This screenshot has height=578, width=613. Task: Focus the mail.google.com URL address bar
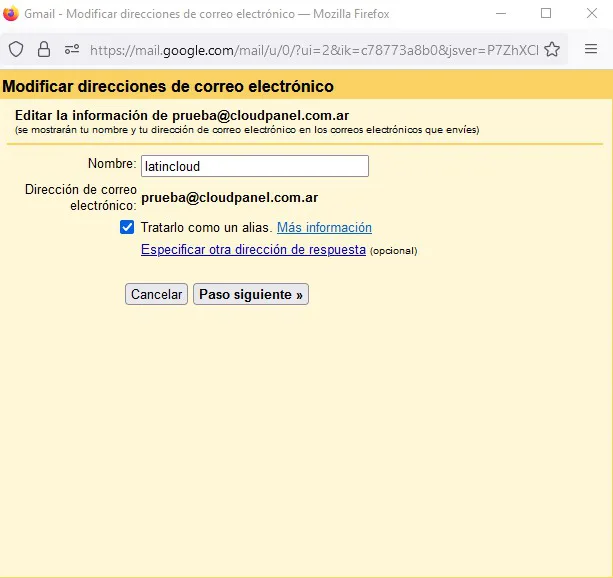310,49
